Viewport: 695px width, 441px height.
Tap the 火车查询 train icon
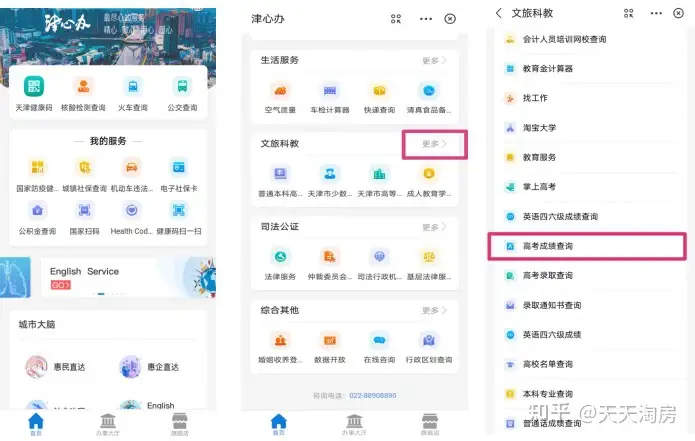click(x=133, y=87)
